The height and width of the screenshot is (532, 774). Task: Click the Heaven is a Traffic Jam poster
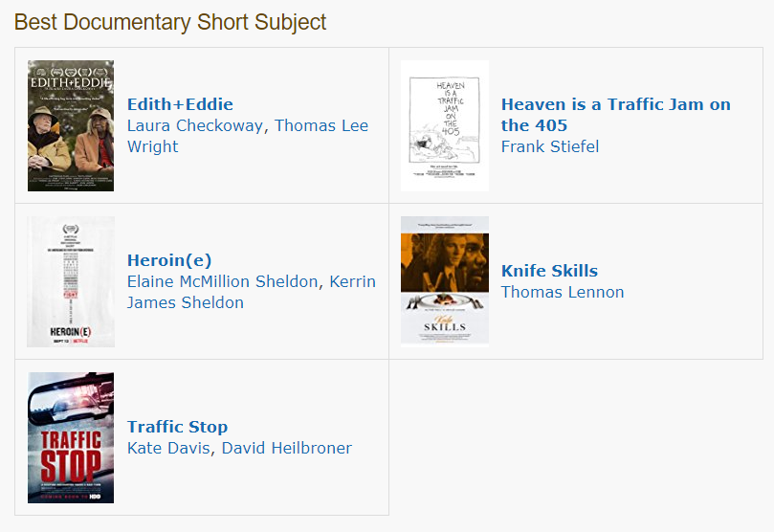(x=445, y=126)
